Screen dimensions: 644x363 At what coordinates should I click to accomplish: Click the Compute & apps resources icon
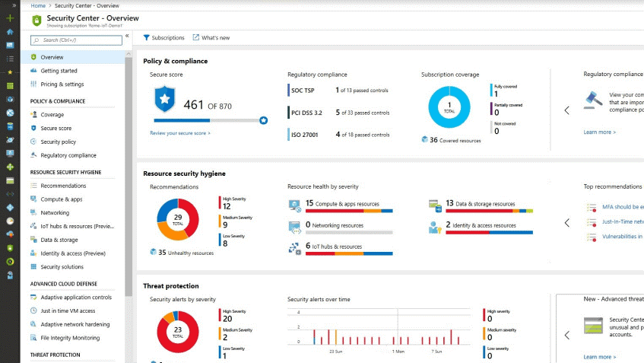[x=295, y=206]
